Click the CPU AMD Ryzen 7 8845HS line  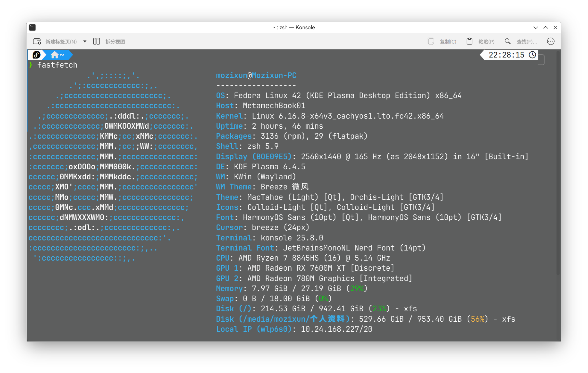point(303,258)
